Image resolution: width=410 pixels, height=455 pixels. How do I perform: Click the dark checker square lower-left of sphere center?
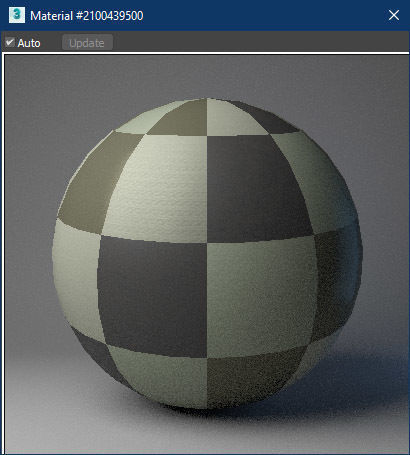click(x=153, y=297)
